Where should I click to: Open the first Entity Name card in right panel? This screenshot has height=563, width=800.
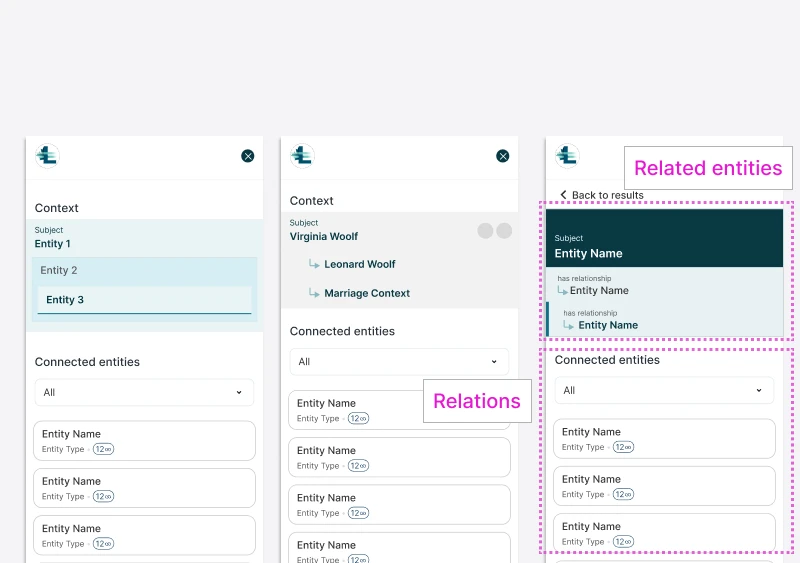664,439
